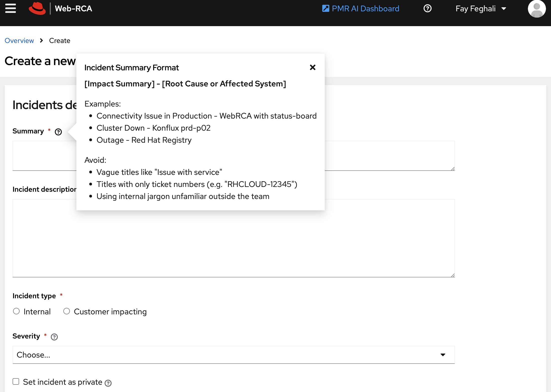Enable Set incident as private checkbox
This screenshot has height=392, width=551.
pyautogui.click(x=16, y=381)
